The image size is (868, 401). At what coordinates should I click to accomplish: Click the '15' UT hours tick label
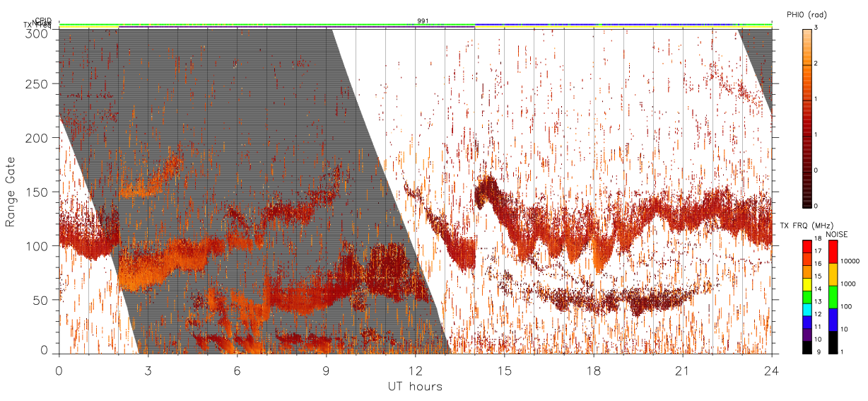[505, 370]
